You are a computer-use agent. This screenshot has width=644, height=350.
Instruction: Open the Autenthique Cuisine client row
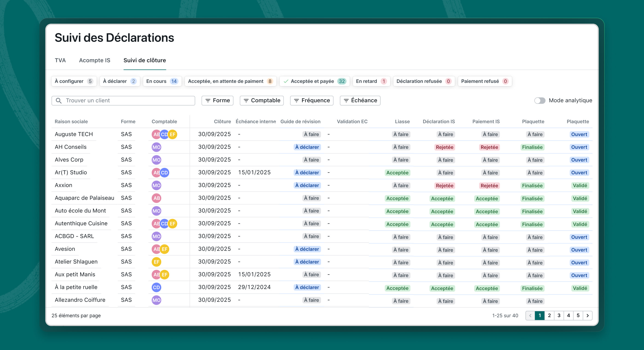click(x=322, y=223)
